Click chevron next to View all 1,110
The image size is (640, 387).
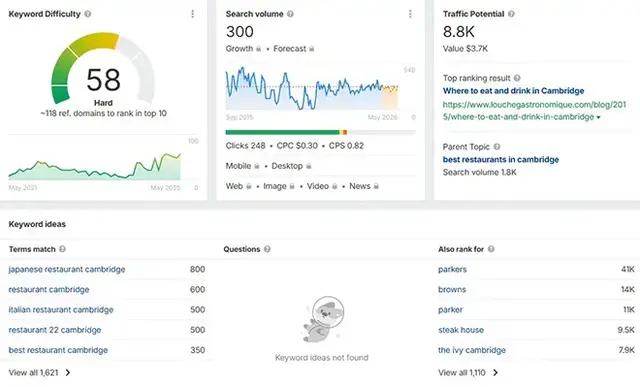[x=495, y=372]
